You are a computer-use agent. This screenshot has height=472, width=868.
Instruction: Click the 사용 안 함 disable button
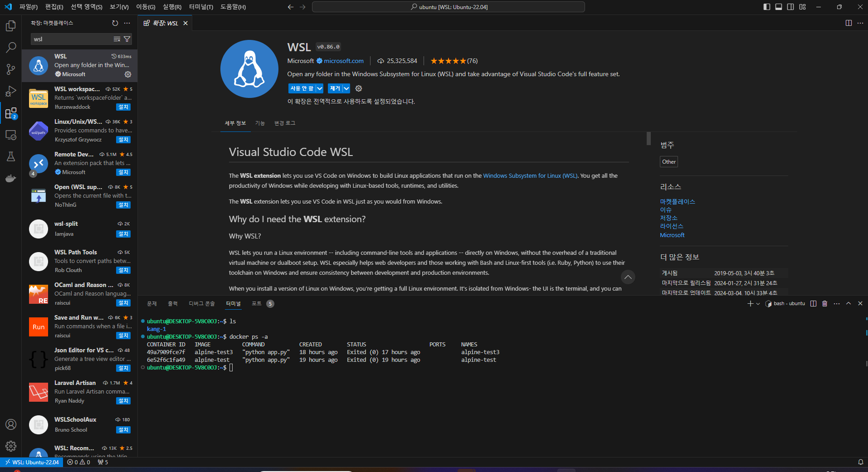point(302,88)
